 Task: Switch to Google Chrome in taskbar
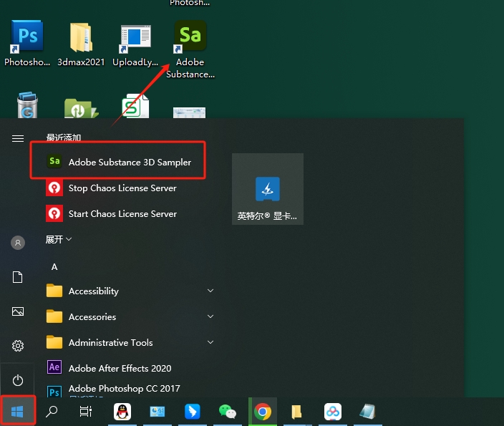pos(263,411)
